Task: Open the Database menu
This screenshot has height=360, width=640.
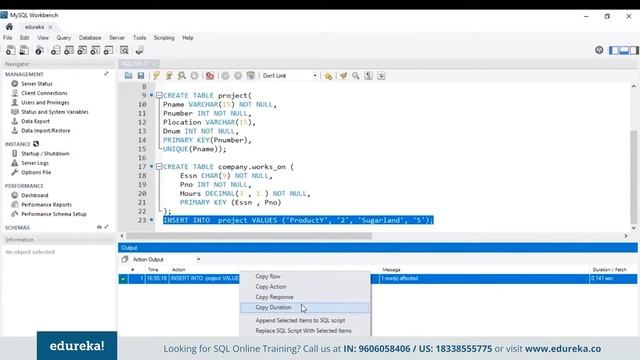Action: [90, 38]
